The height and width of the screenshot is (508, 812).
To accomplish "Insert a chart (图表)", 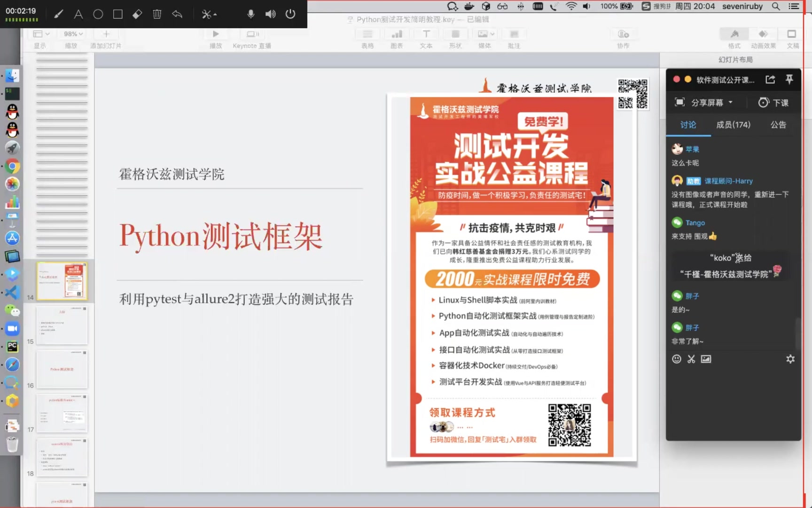I will click(x=397, y=34).
